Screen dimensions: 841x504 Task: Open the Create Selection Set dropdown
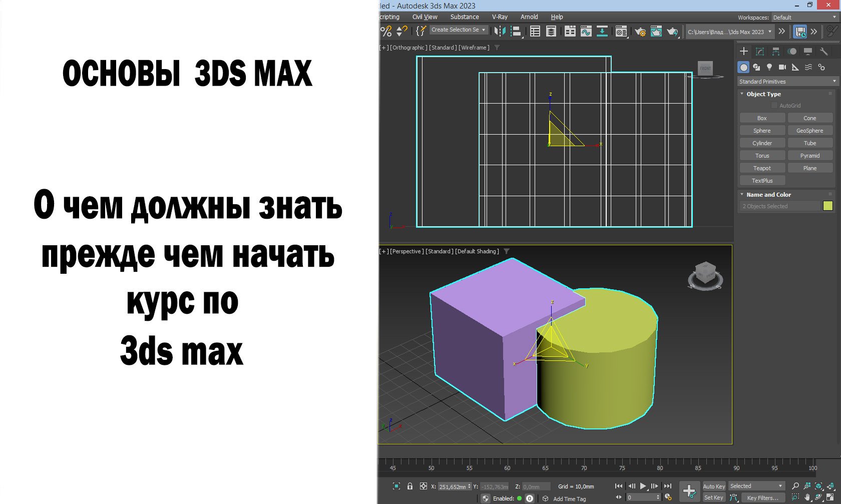point(459,30)
